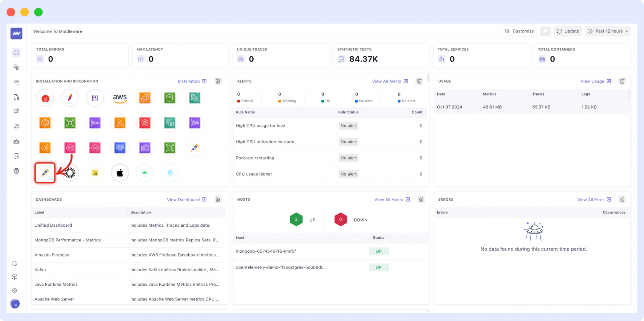
Task: Click the Update button
Action: (x=568, y=31)
